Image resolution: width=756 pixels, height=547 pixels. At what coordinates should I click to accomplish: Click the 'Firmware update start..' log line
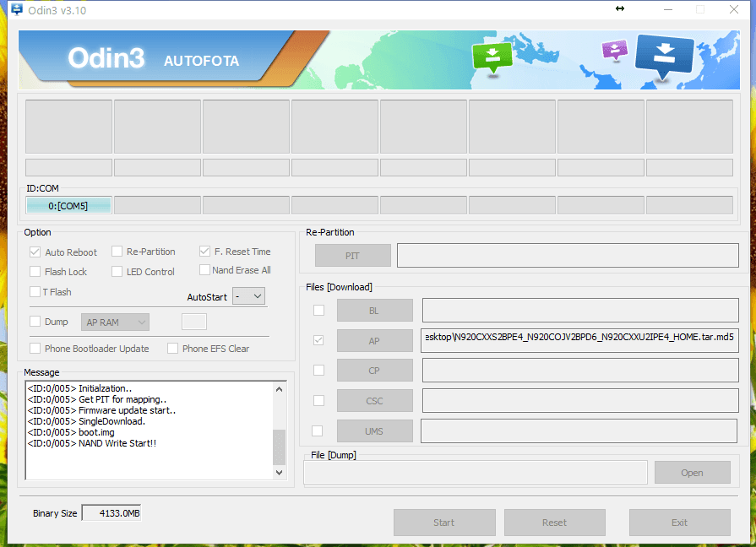coord(101,410)
